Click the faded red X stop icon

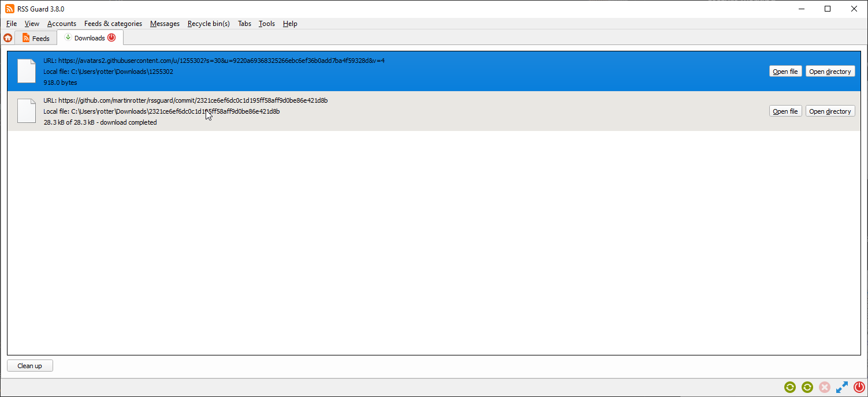coord(825,387)
